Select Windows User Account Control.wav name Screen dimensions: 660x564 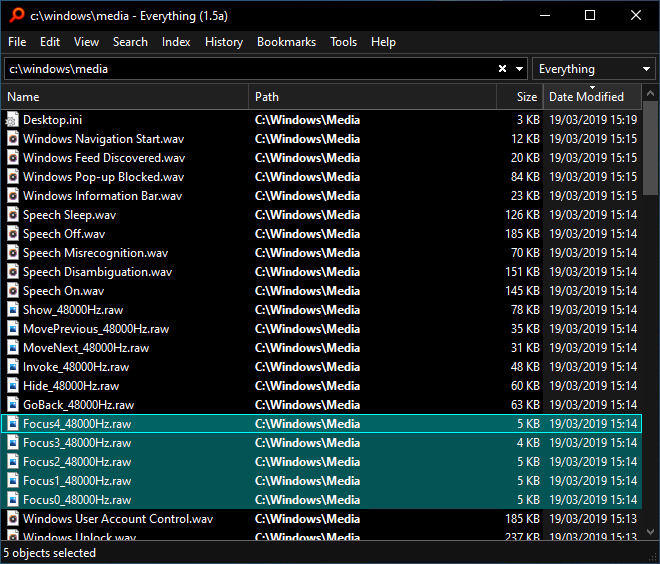point(118,519)
